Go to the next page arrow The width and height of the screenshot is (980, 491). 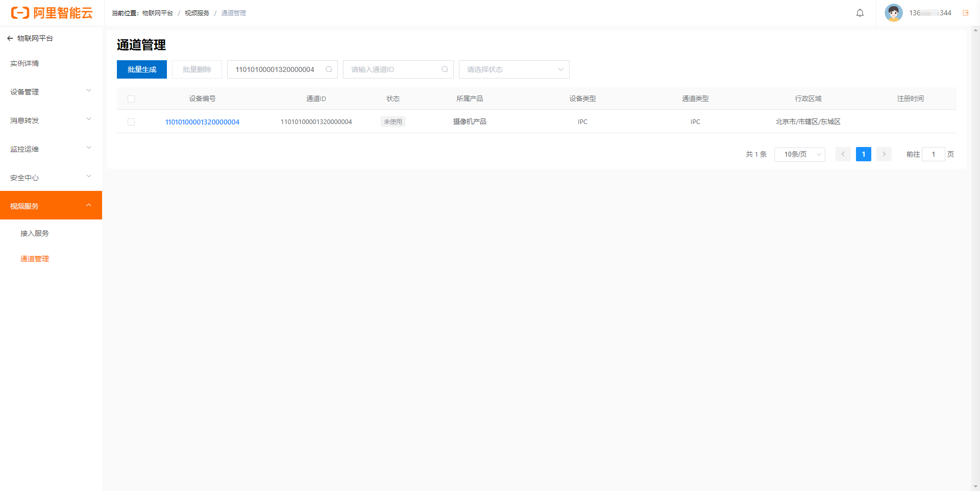click(x=884, y=154)
